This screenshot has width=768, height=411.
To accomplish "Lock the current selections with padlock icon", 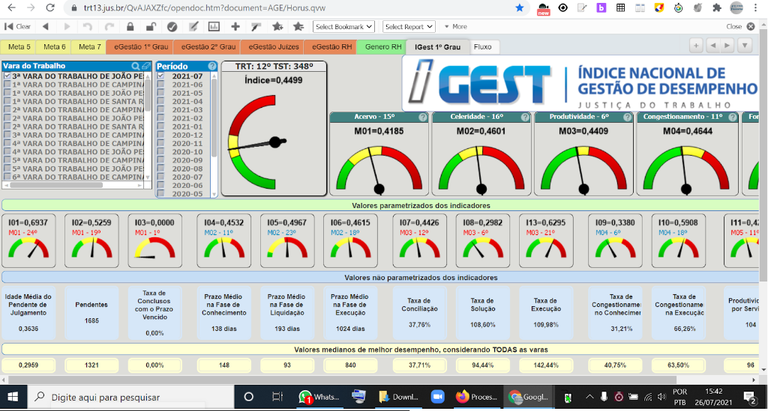I will (130, 26).
